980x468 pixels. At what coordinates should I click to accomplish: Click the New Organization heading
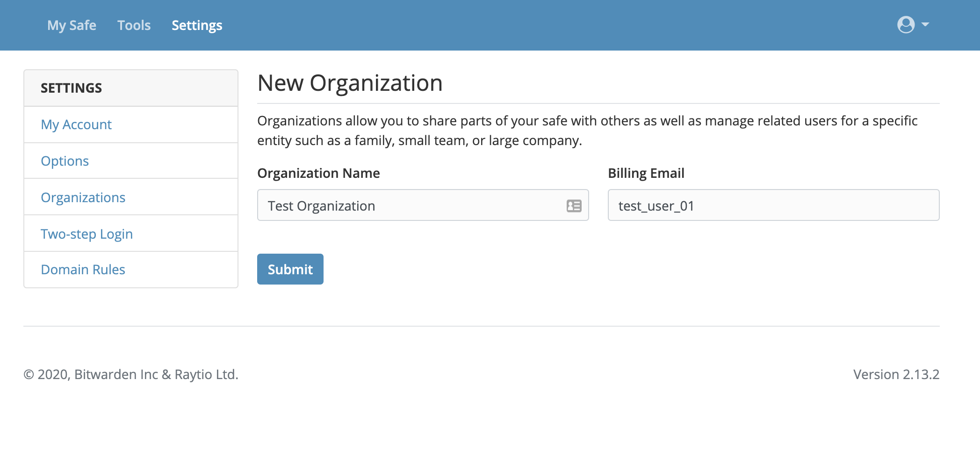[x=350, y=83]
